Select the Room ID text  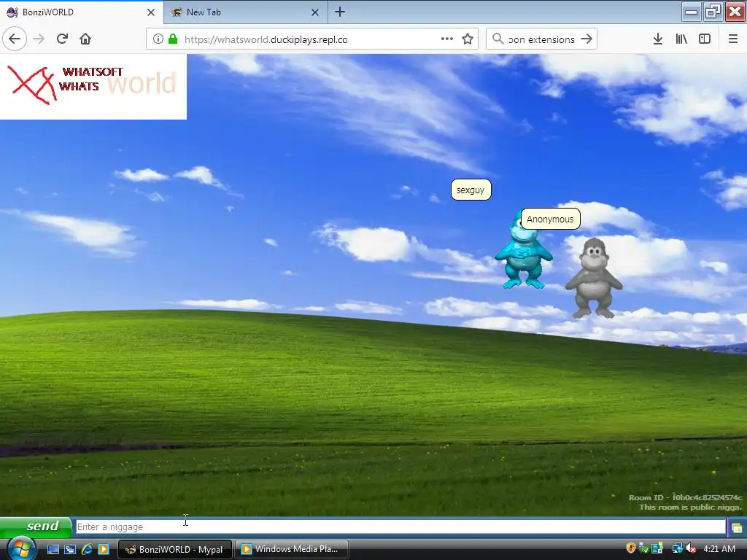coord(686,497)
